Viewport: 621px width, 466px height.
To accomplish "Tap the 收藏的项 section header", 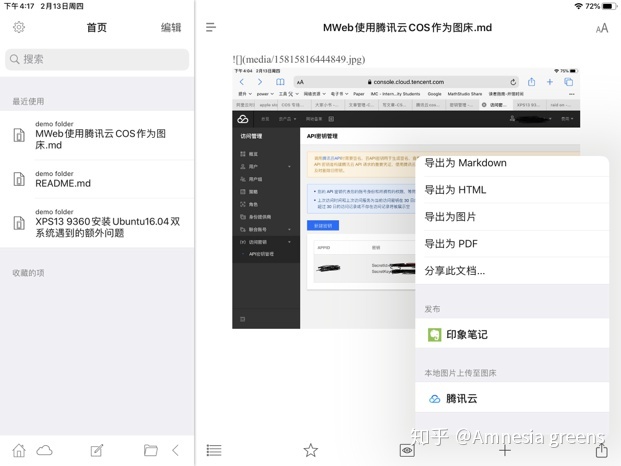I will pos(28,273).
